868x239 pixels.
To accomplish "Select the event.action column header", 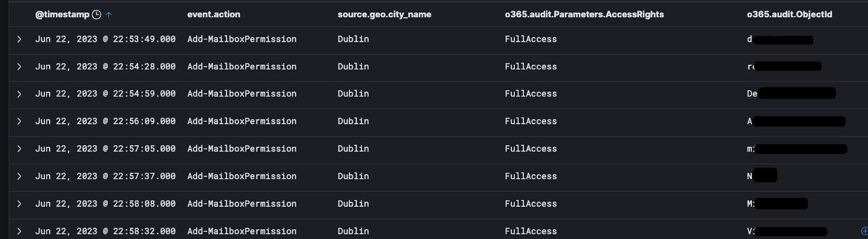I will tap(214, 15).
